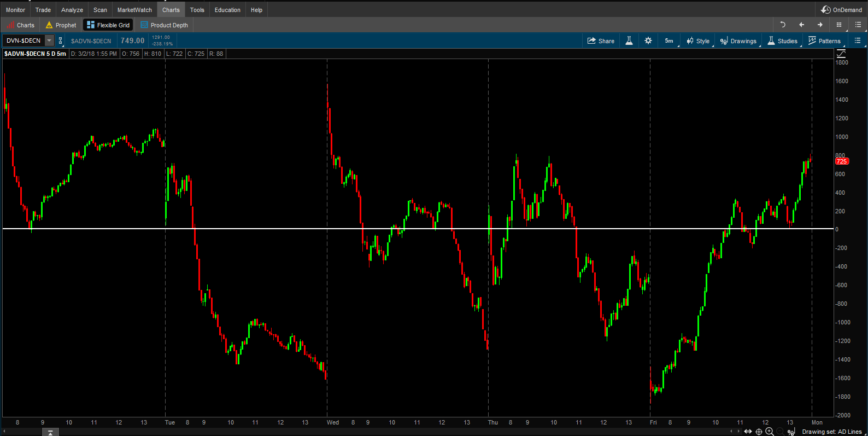This screenshot has height=436, width=868.
Task: Open the Share chart option
Action: pyautogui.click(x=601, y=41)
